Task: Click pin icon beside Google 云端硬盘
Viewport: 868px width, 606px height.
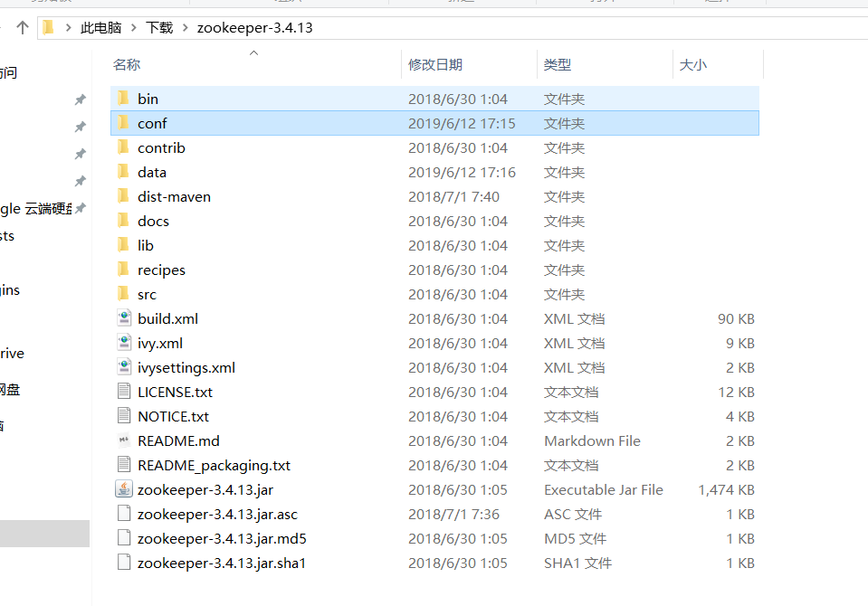Action: coord(81,208)
